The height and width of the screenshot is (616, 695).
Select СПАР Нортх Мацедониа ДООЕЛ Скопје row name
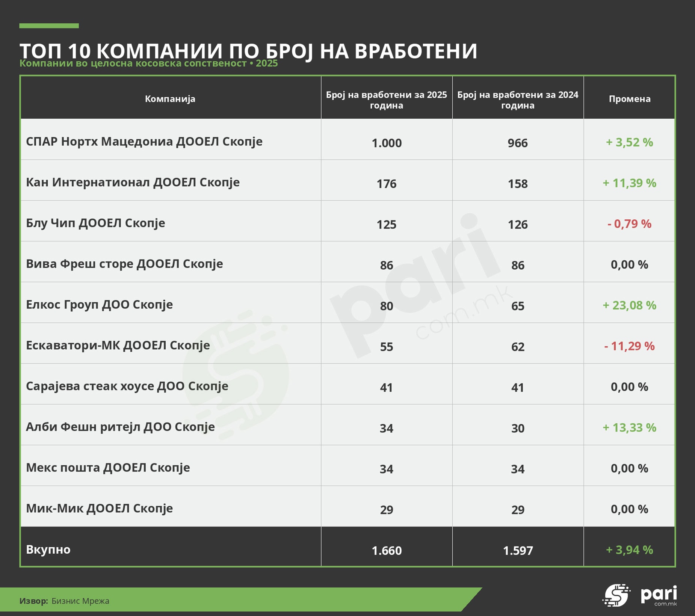(x=144, y=142)
